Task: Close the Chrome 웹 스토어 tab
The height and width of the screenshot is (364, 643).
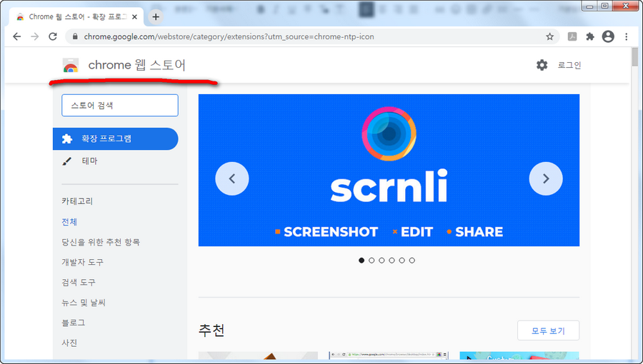Action: [x=134, y=17]
